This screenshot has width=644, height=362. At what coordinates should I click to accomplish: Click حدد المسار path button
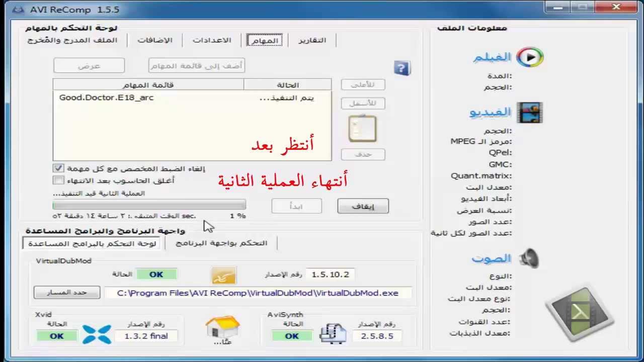click(x=67, y=292)
